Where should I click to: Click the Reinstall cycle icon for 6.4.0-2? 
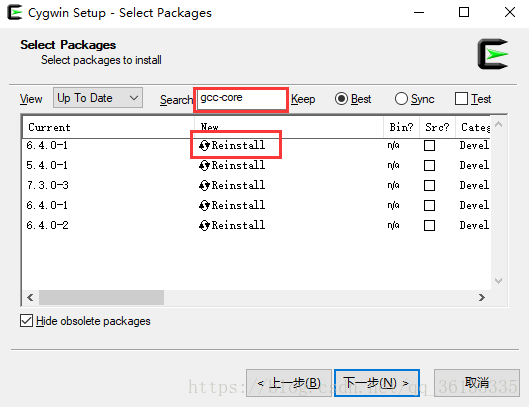[204, 225]
